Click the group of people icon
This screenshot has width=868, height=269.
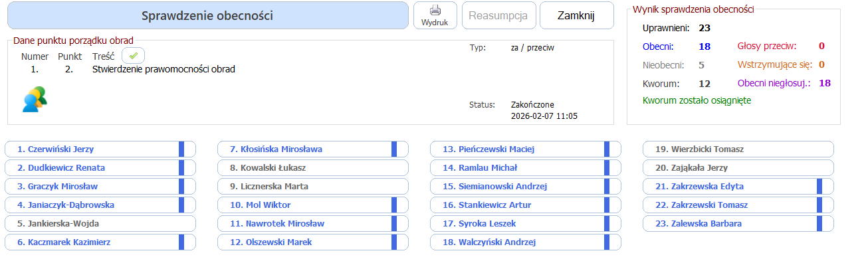click(35, 99)
